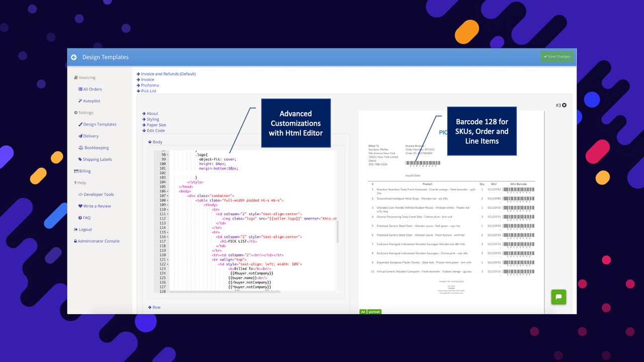Click the Settings section heading
Screen dimensions: 644x362
pyautogui.click(x=84, y=113)
